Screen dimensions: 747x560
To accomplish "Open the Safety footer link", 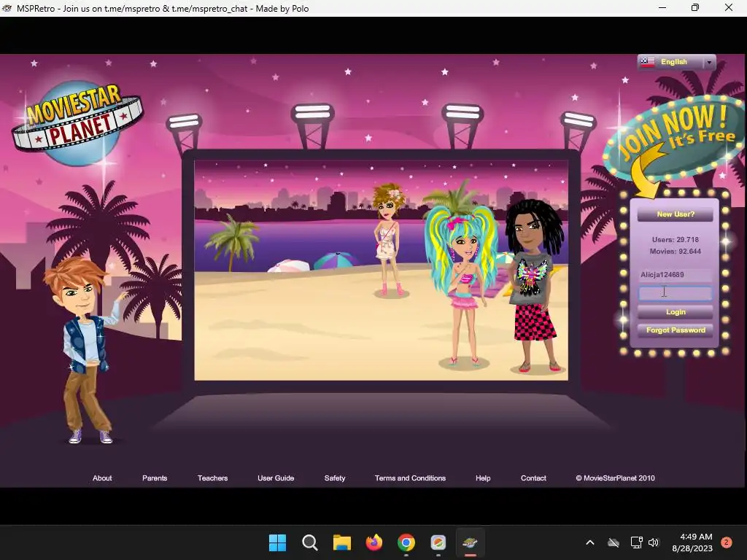I will coord(335,478).
